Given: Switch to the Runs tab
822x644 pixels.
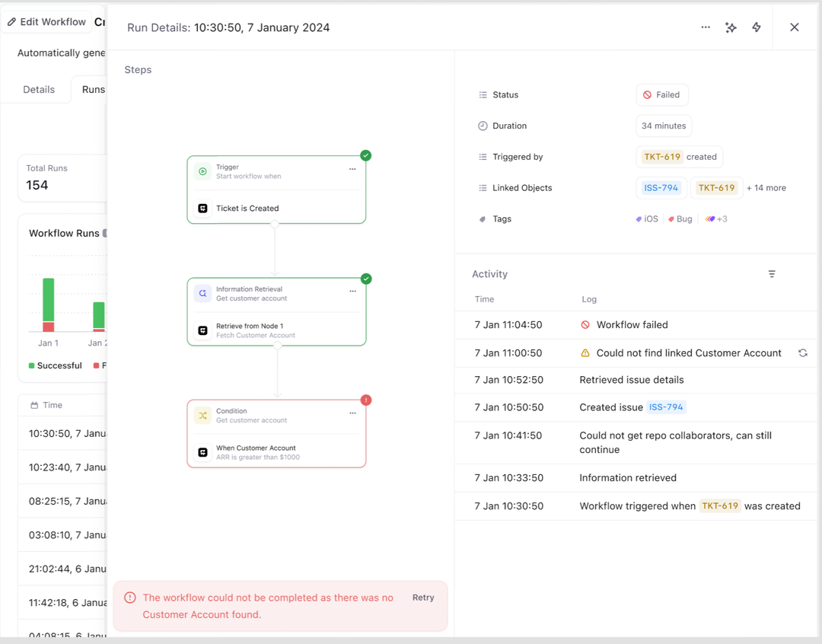Looking at the screenshot, I should [x=94, y=90].
